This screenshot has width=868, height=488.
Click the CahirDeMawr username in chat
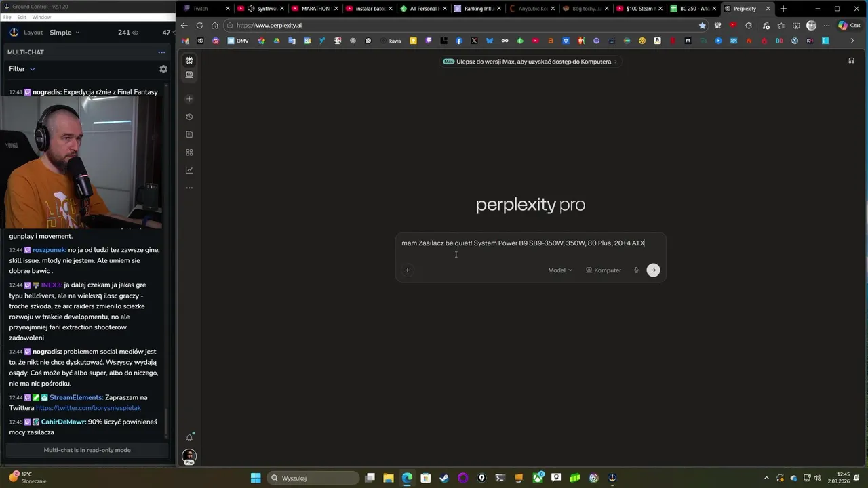point(63,422)
